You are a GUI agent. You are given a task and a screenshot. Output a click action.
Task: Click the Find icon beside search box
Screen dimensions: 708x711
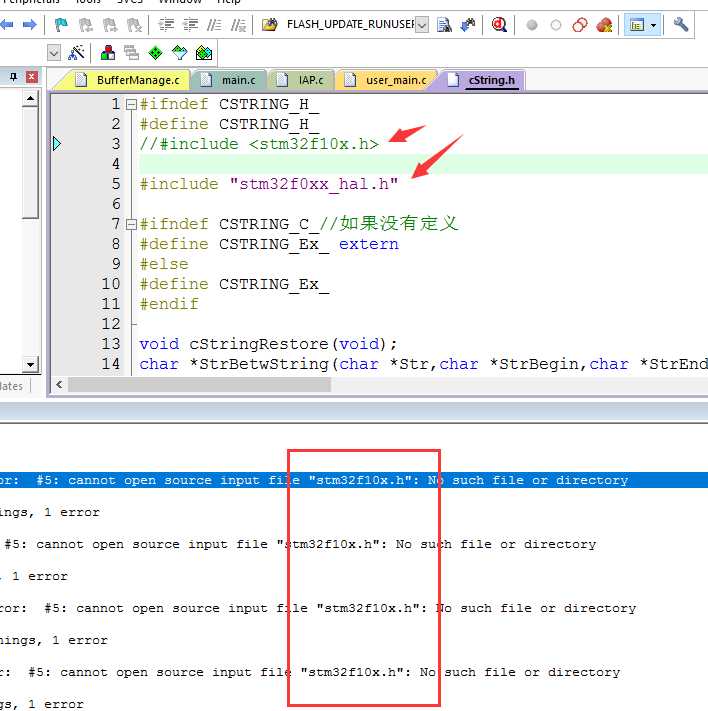(x=444, y=25)
